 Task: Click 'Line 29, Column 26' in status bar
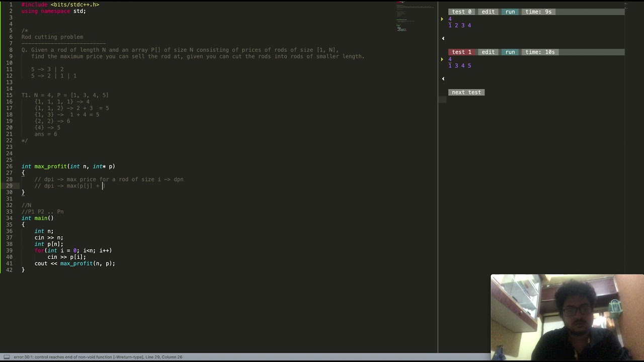point(164,357)
